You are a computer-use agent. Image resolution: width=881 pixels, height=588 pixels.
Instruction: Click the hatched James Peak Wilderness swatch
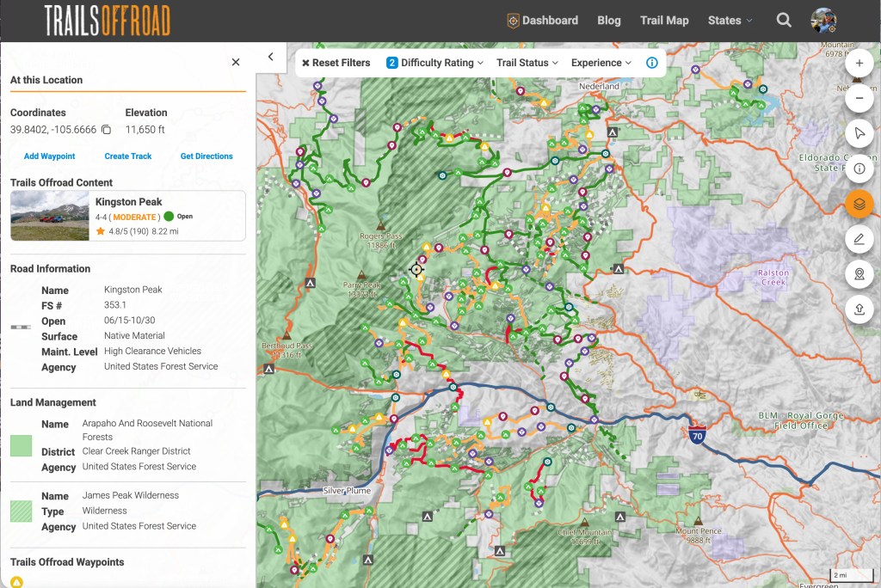click(x=22, y=511)
